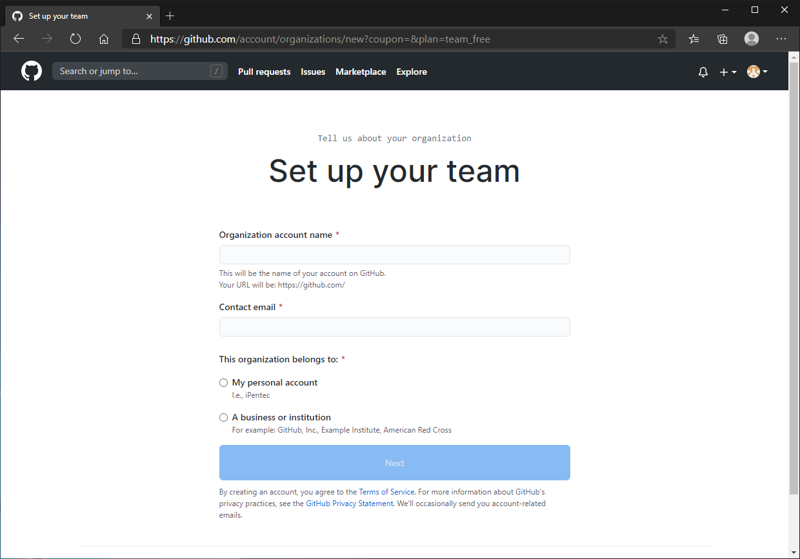This screenshot has height=559, width=800.
Task: Click 'Tell us about your organization' text
Action: pyautogui.click(x=394, y=138)
